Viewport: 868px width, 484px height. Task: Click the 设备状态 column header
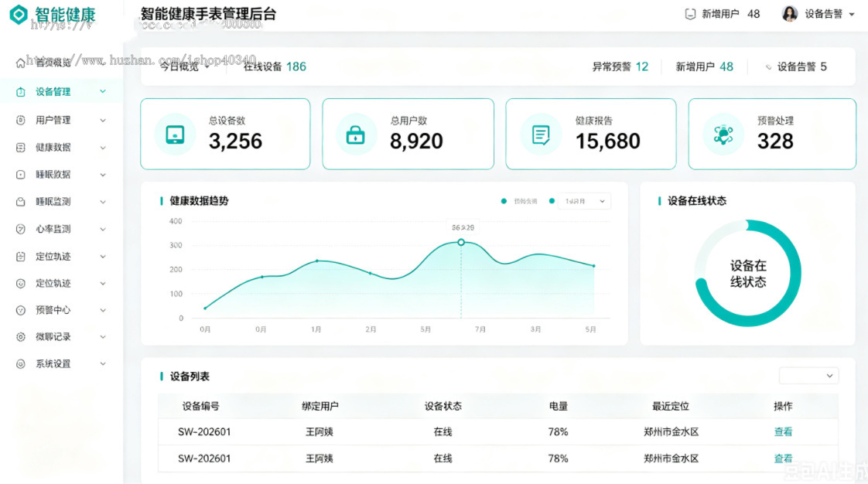coord(443,406)
